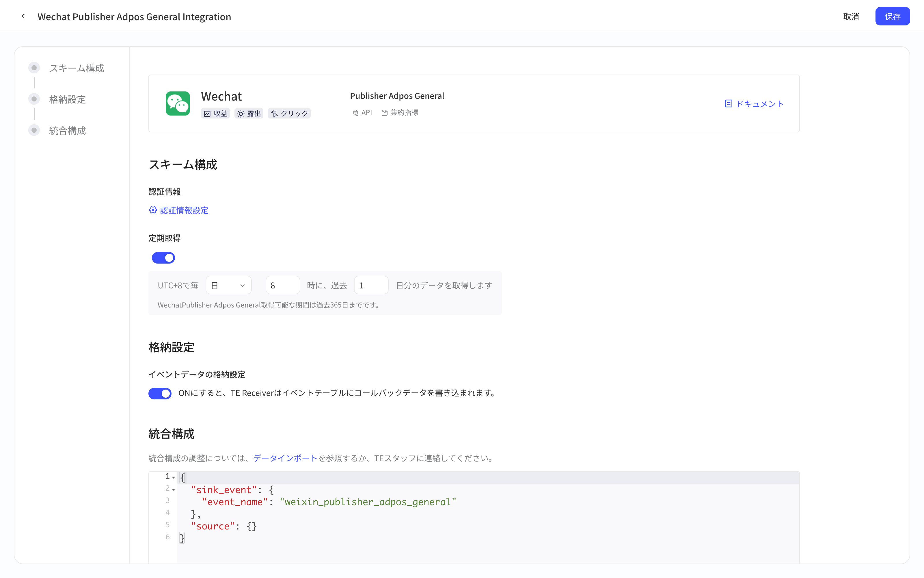Click the 収益 revenue tag
924x578 pixels.
click(x=215, y=114)
